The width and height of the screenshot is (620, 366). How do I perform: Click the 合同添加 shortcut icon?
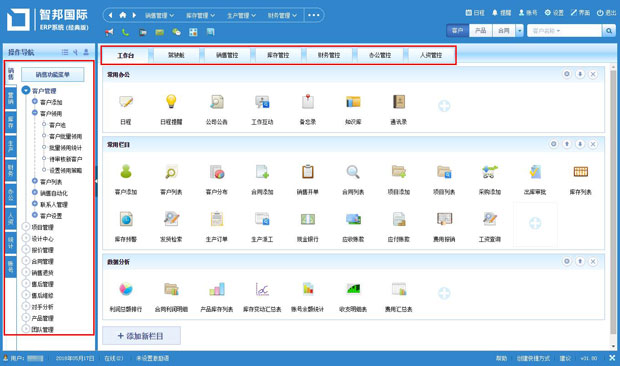tap(262, 172)
